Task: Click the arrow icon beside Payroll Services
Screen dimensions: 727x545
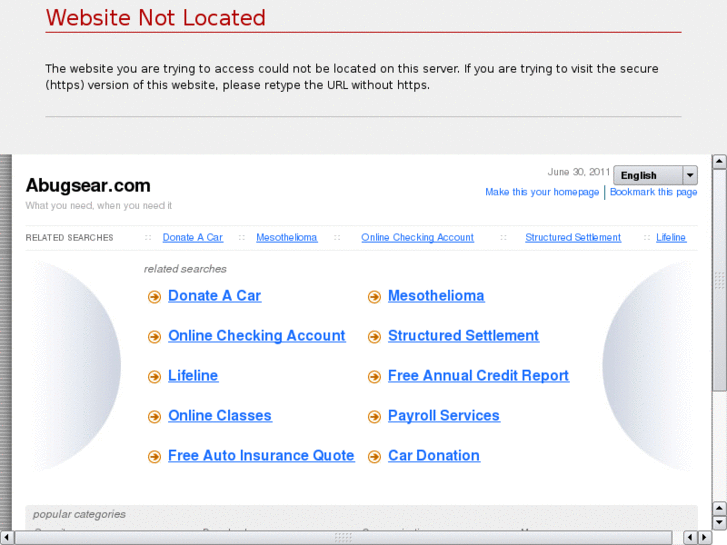Action: pos(374,416)
